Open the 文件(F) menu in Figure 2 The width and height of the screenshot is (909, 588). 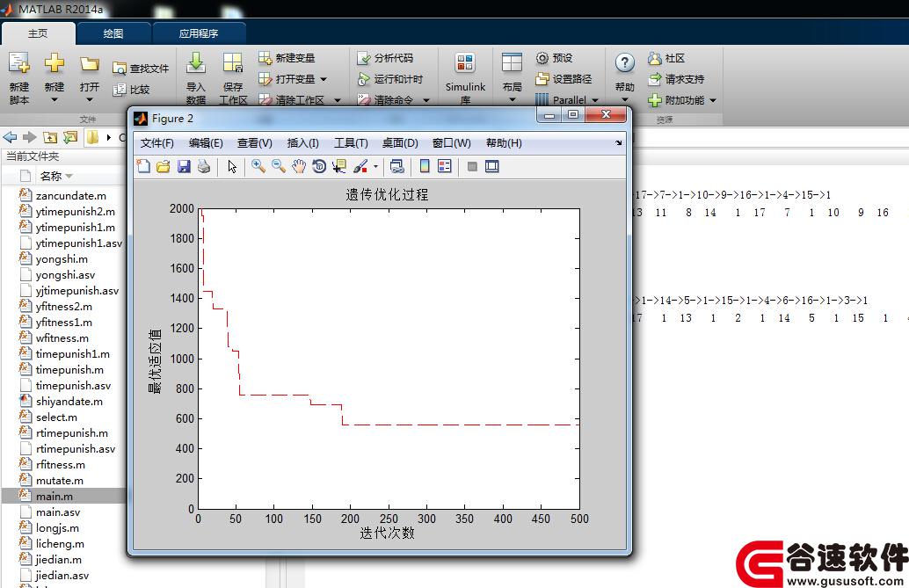[x=157, y=142]
